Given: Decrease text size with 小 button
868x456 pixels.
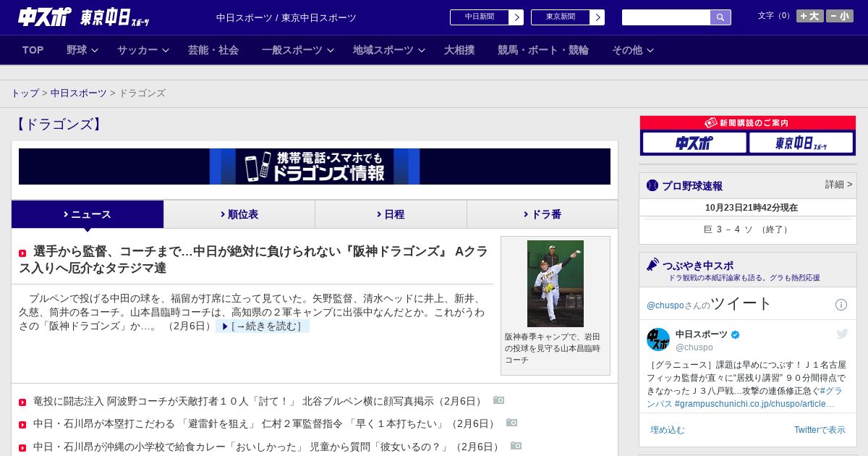Looking at the screenshot, I should 840,16.
